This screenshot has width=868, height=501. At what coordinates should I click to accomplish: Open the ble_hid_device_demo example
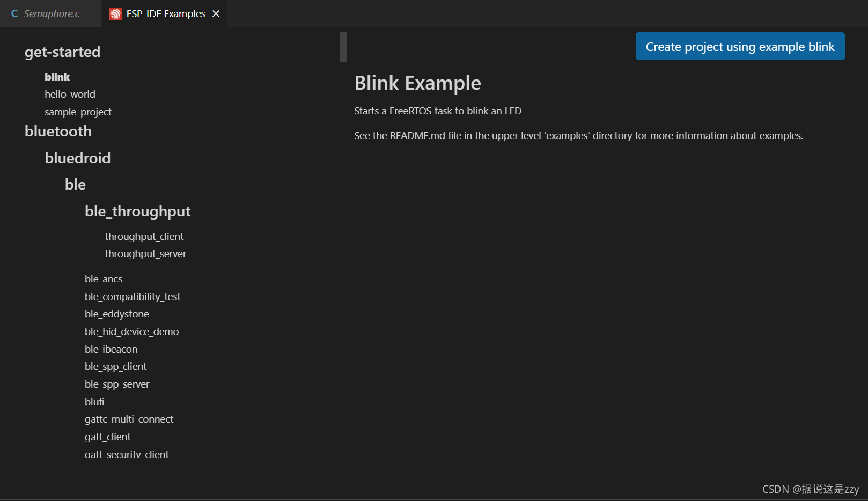pyautogui.click(x=131, y=331)
